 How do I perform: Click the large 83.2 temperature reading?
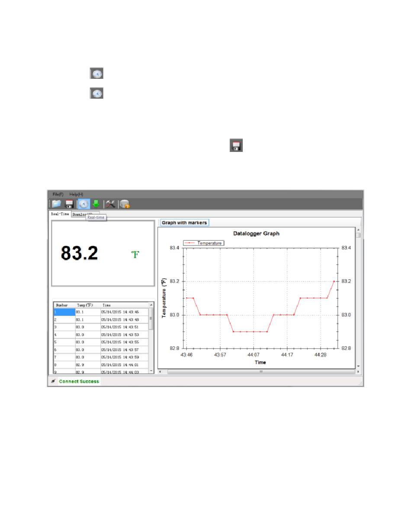(x=79, y=253)
